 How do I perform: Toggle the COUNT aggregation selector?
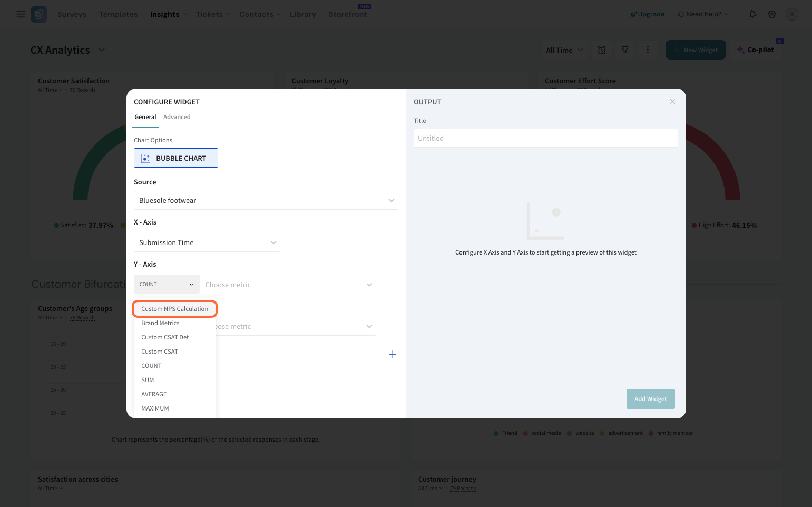tap(167, 285)
